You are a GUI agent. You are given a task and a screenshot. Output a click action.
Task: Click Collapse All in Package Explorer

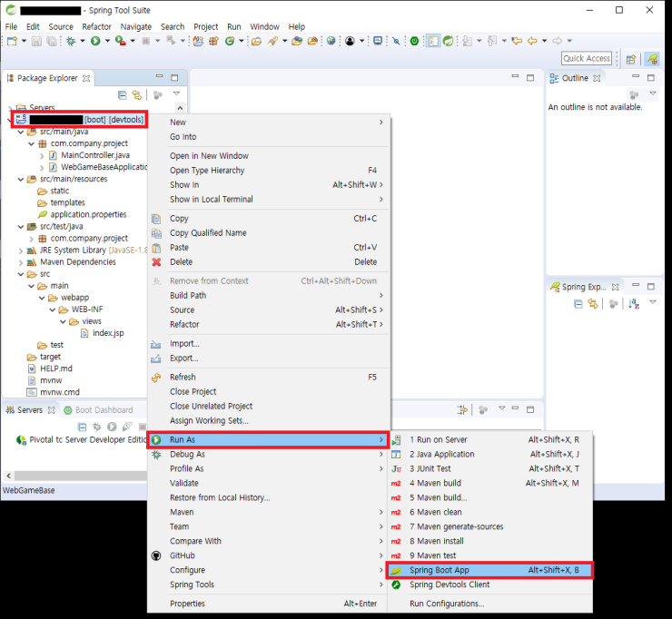(123, 94)
